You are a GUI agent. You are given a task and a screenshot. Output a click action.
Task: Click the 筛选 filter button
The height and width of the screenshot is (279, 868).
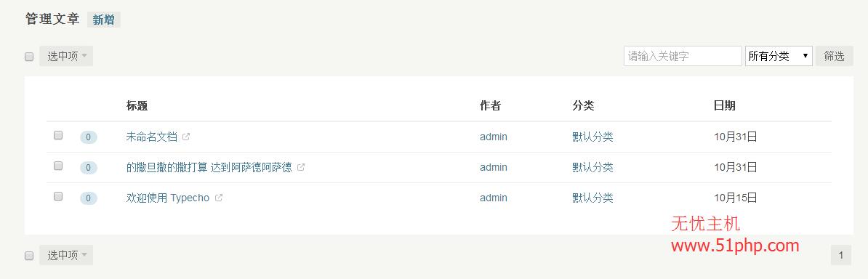(835, 56)
